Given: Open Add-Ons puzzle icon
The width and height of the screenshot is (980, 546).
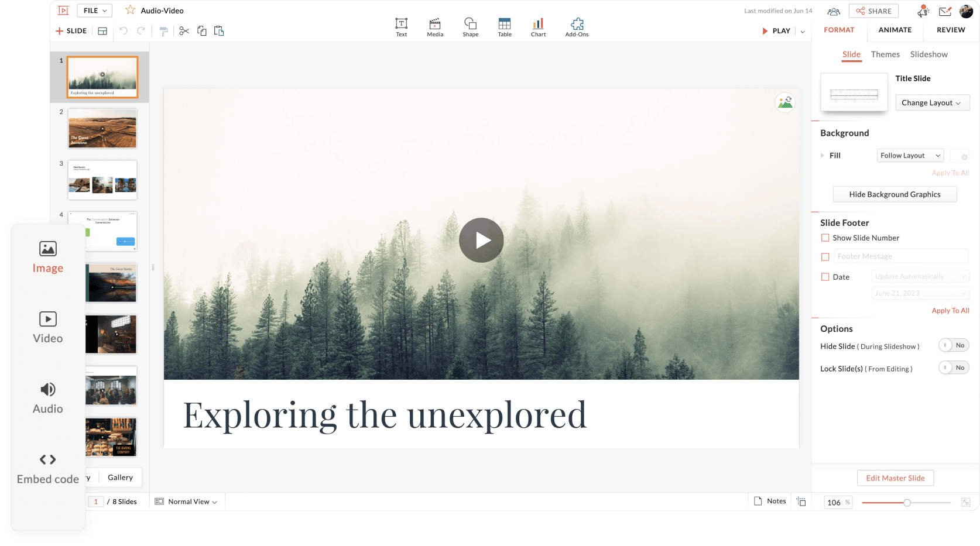Looking at the screenshot, I should pyautogui.click(x=577, y=27).
